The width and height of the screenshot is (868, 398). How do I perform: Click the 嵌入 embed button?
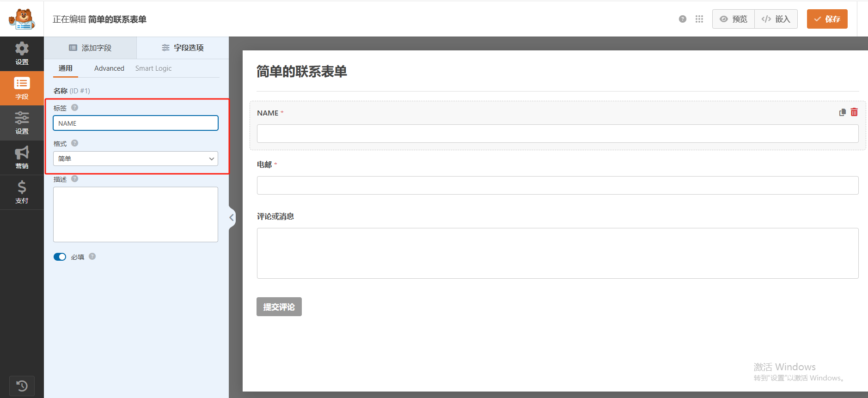point(776,19)
